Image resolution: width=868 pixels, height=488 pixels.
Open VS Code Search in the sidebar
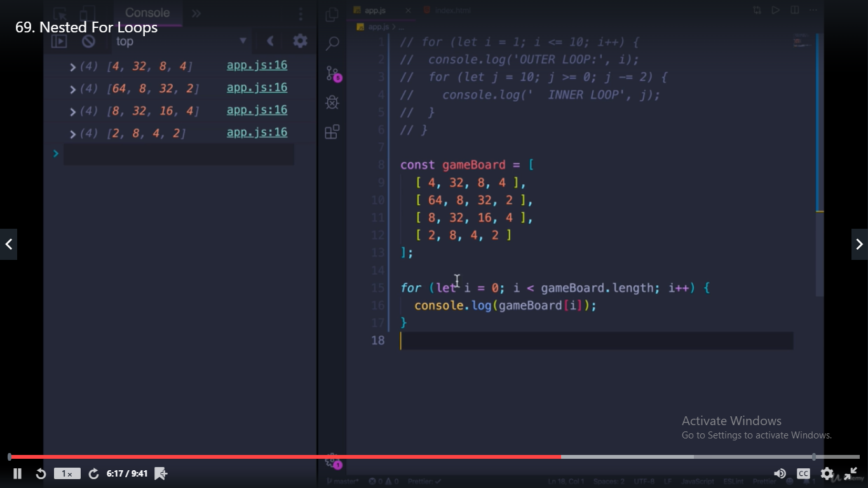pyautogui.click(x=331, y=43)
